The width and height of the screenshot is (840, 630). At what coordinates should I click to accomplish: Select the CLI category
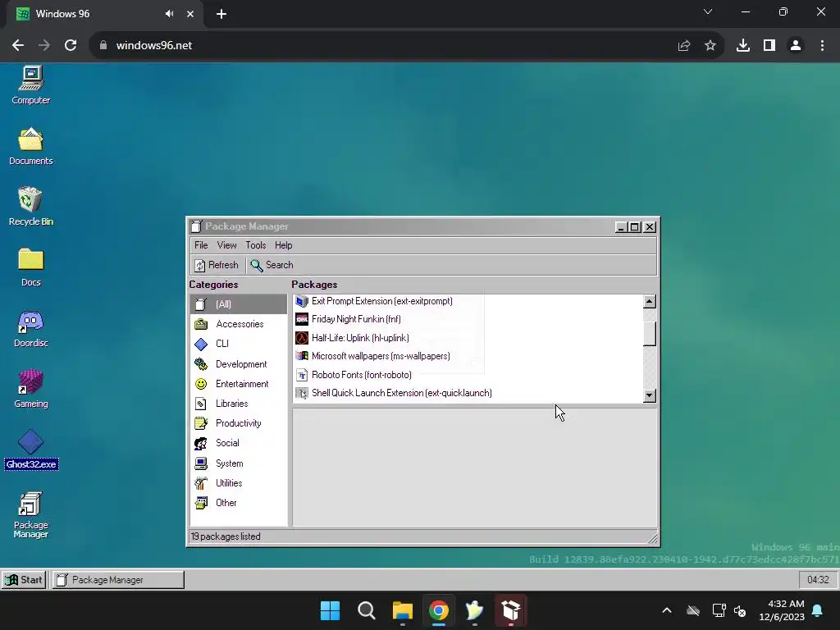(x=239, y=344)
